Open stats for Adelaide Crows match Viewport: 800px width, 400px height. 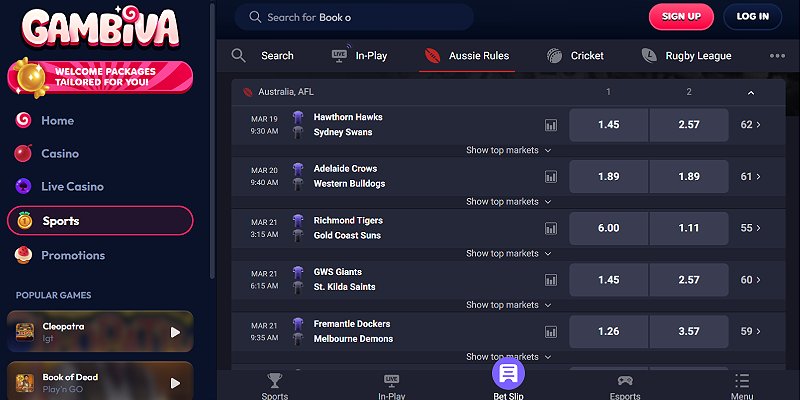tap(551, 177)
